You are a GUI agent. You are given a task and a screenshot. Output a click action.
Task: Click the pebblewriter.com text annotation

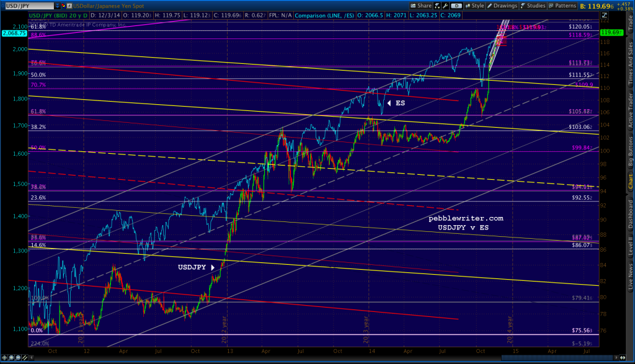coord(466,218)
